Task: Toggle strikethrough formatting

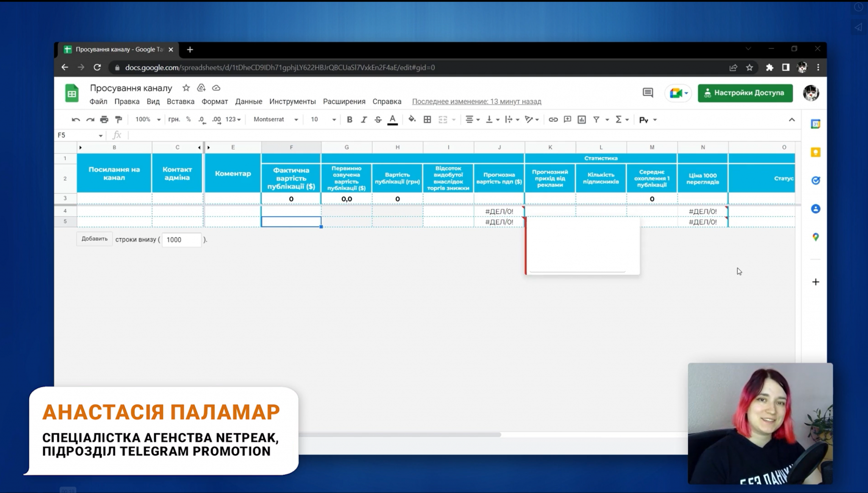Action: pos(378,120)
